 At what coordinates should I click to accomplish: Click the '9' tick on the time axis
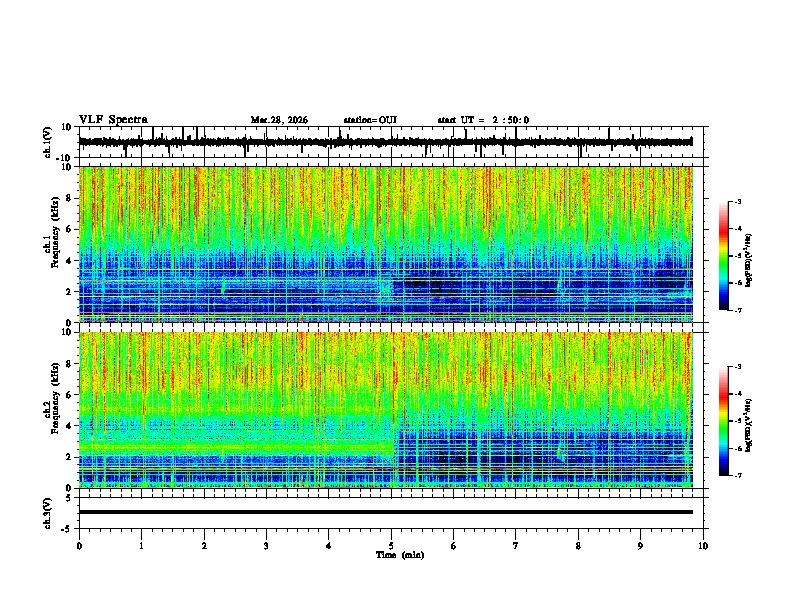coord(640,546)
